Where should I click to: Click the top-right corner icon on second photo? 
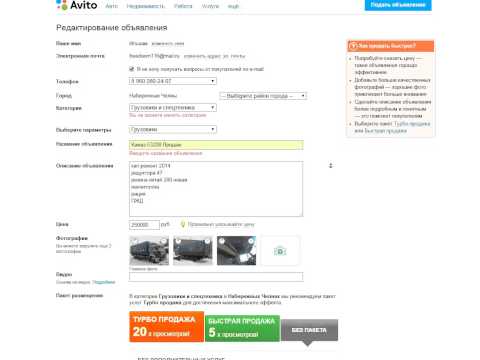[x=207, y=241]
